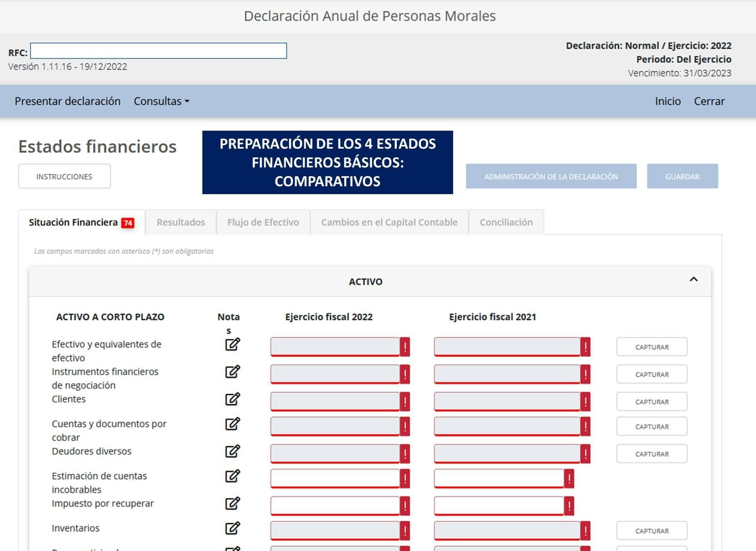Click CAPTURAR for Deudores diversos
Image resolution: width=756 pixels, height=551 pixels.
(x=652, y=454)
